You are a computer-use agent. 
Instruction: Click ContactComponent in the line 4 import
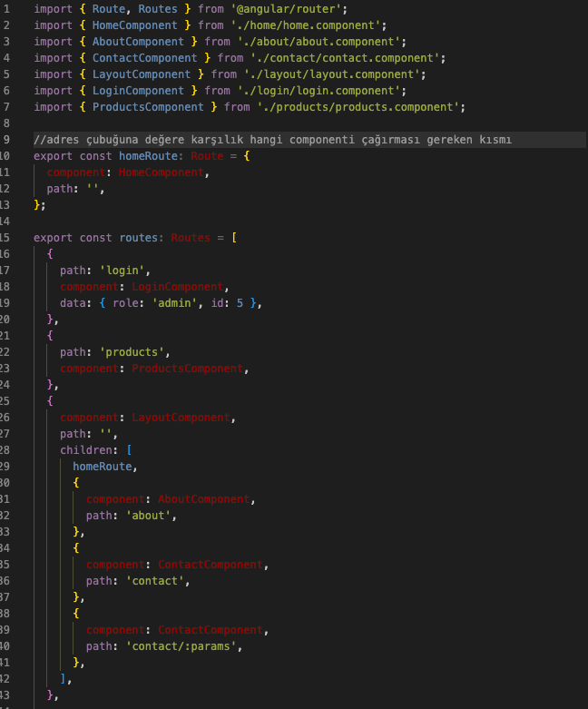click(144, 58)
